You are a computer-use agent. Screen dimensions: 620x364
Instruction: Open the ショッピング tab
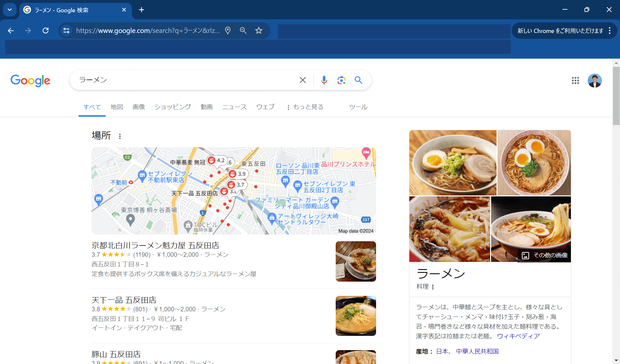pos(173,107)
